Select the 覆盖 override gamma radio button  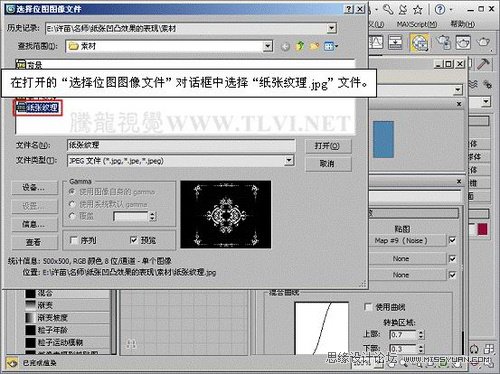(x=72, y=216)
